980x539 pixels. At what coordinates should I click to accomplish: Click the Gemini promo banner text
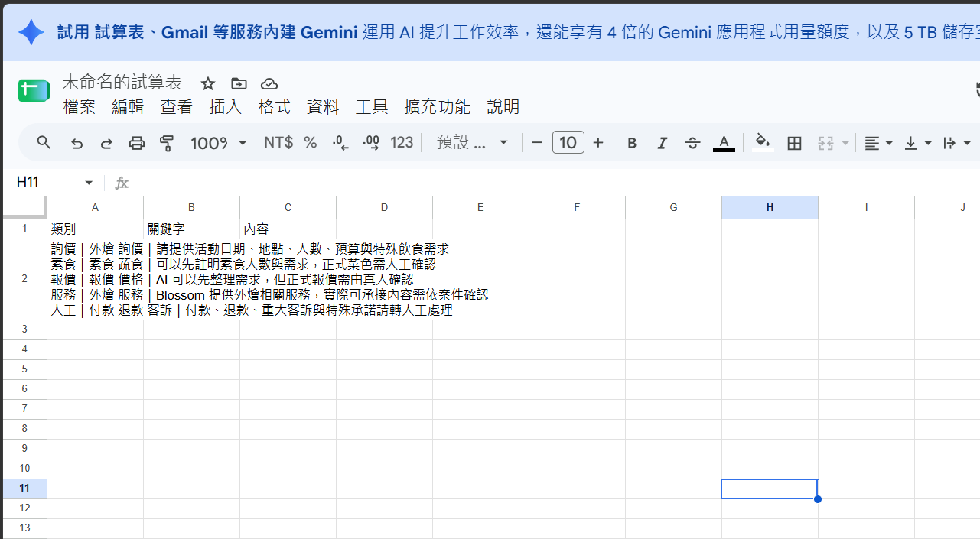pyautogui.click(x=519, y=32)
